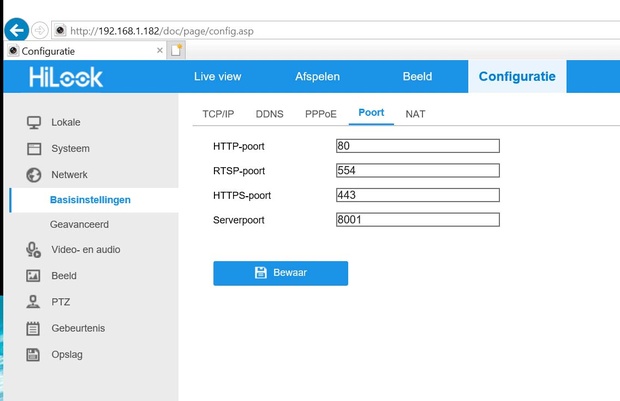This screenshot has height=401, width=620.
Task: Switch to the DDNS tab
Action: coord(269,114)
